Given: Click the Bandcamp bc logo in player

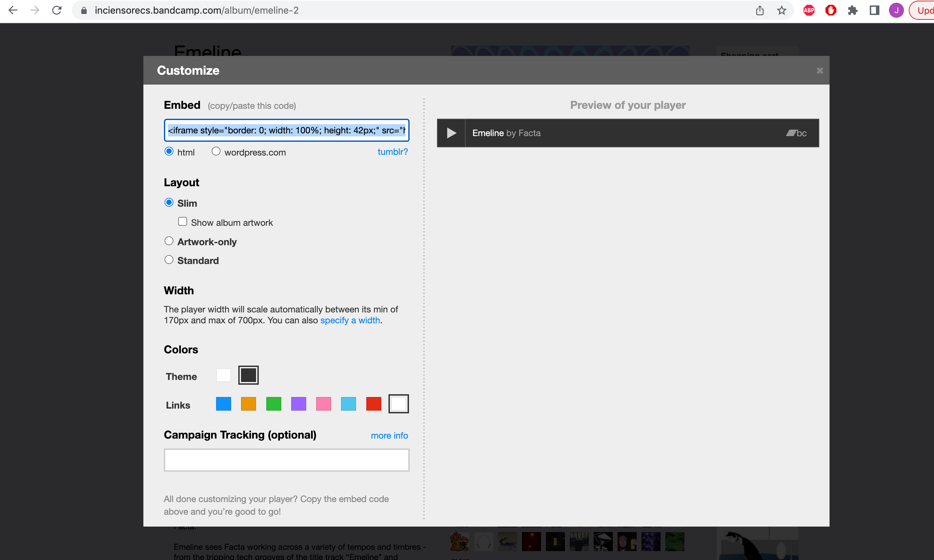Looking at the screenshot, I should [796, 133].
